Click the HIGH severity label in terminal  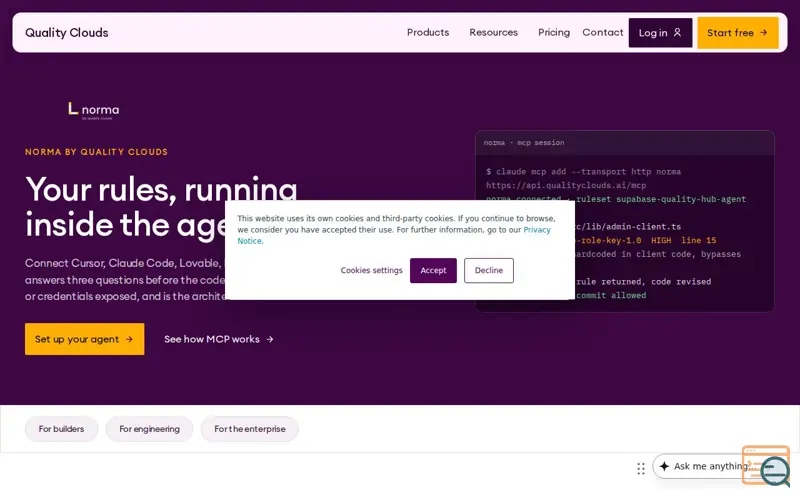pyautogui.click(x=661, y=240)
